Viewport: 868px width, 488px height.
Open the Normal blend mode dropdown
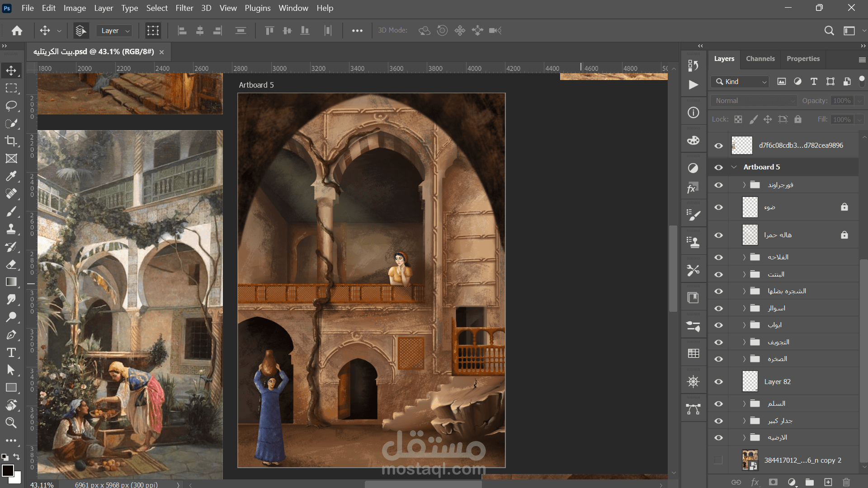coord(753,101)
